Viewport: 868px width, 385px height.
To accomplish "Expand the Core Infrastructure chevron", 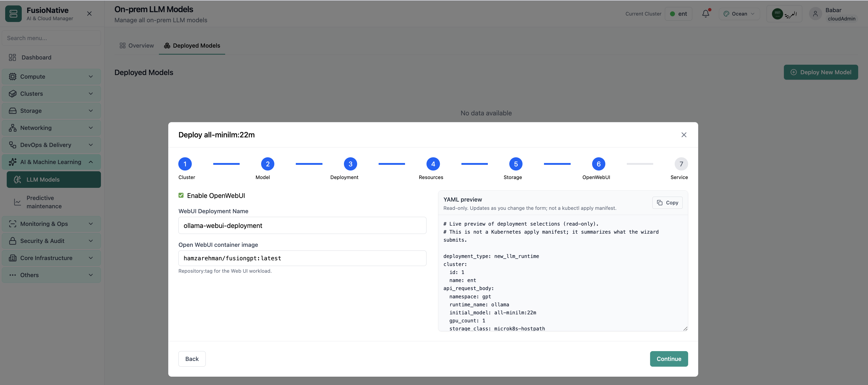I will pos(91,258).
